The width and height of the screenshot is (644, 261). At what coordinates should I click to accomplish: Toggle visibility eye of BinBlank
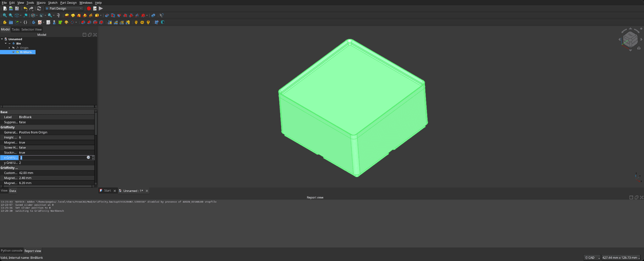point(14,52)
